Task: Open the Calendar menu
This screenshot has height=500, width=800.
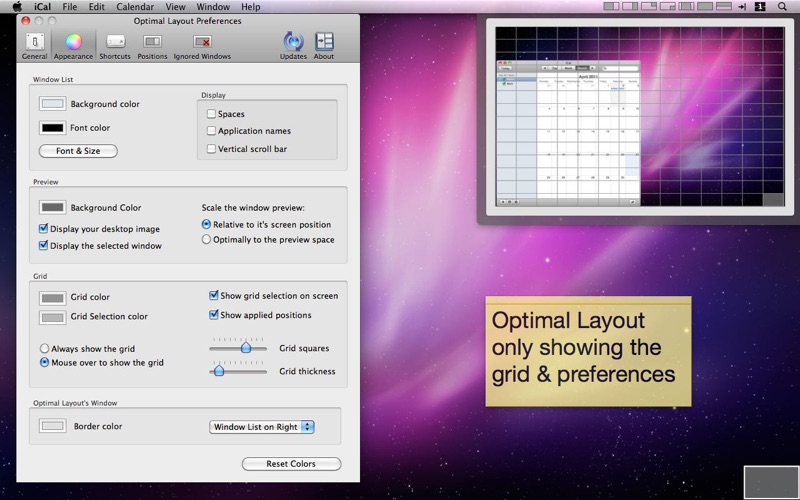Action: click(135, 7)
